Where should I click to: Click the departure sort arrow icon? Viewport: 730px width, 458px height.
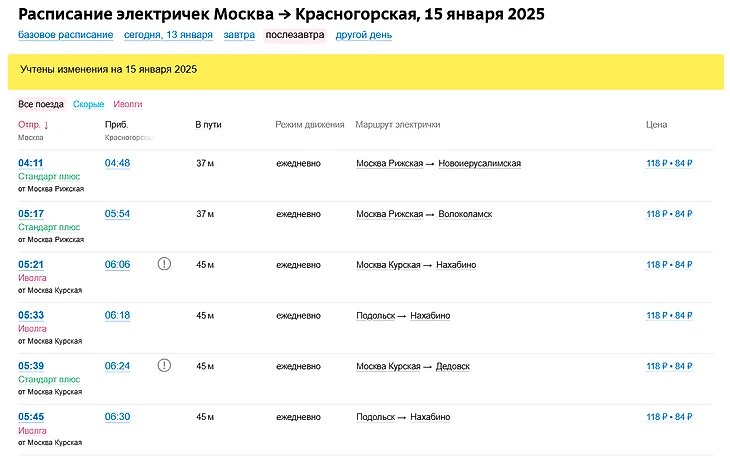[47, 125]
